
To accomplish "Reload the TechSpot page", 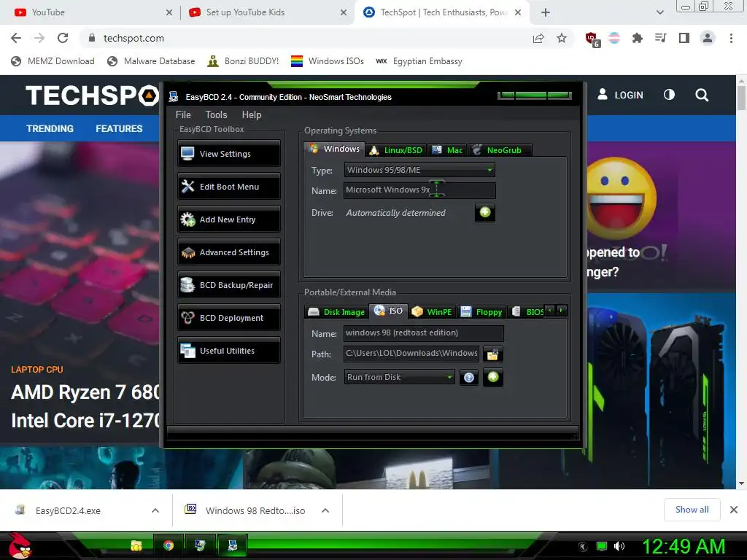I will point(63,38).
